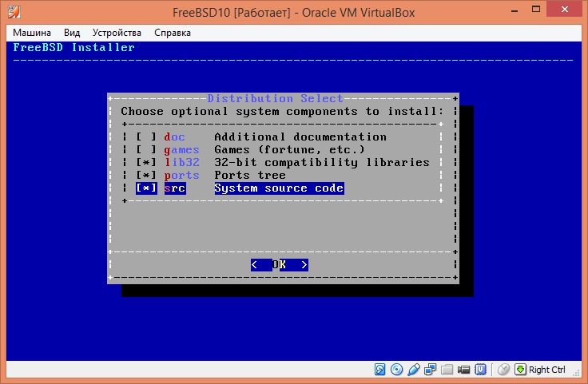Uncheck the lib32 compatibility libraries option

pyautogui.click(x=145, y=163)
